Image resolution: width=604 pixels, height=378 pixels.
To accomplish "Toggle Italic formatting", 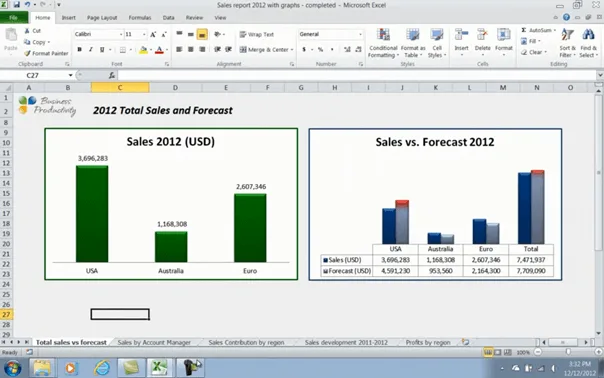I will click(x=91, y=49).
